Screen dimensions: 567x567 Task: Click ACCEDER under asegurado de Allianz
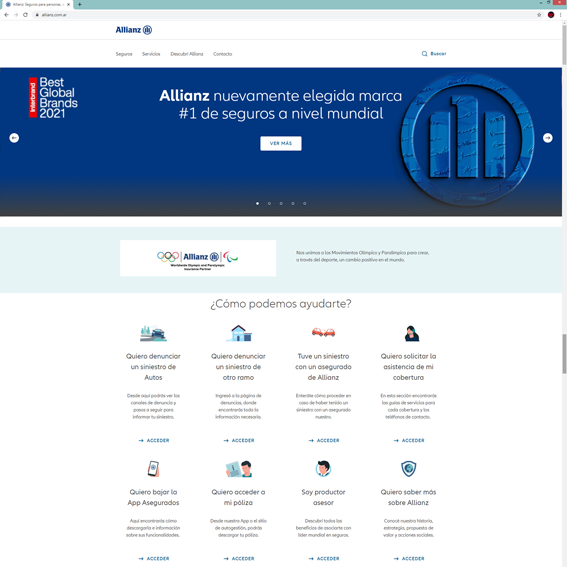324,440
